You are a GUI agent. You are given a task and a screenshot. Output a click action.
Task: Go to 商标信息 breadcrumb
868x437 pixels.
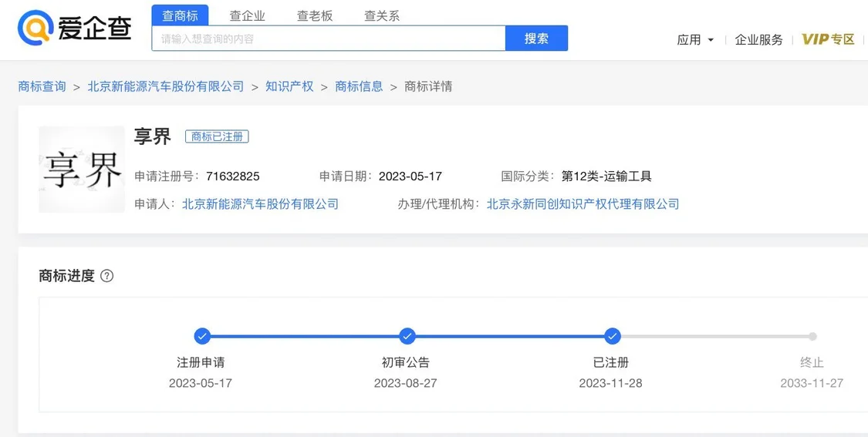359,86
